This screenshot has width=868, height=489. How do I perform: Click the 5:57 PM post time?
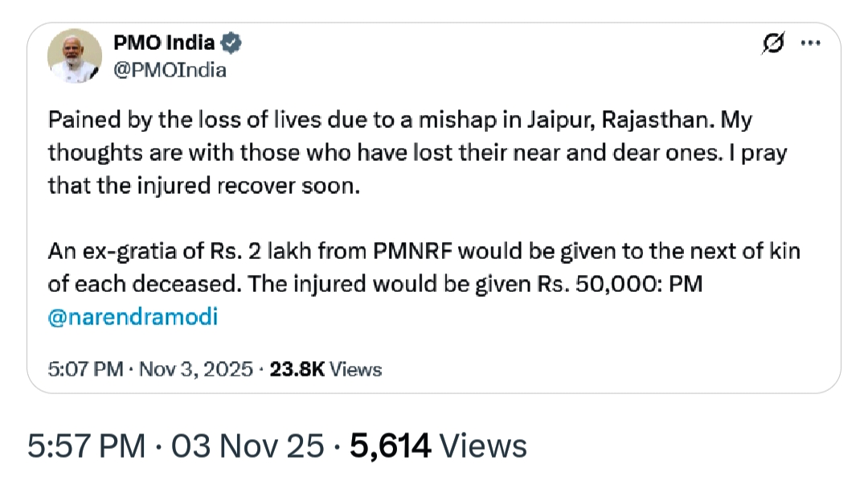(x=87, y=446)
